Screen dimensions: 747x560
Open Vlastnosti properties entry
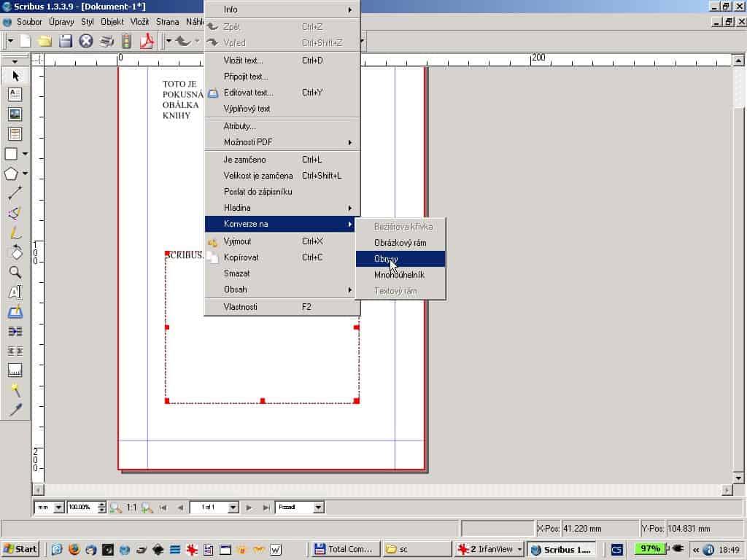(x=282, y=307)
